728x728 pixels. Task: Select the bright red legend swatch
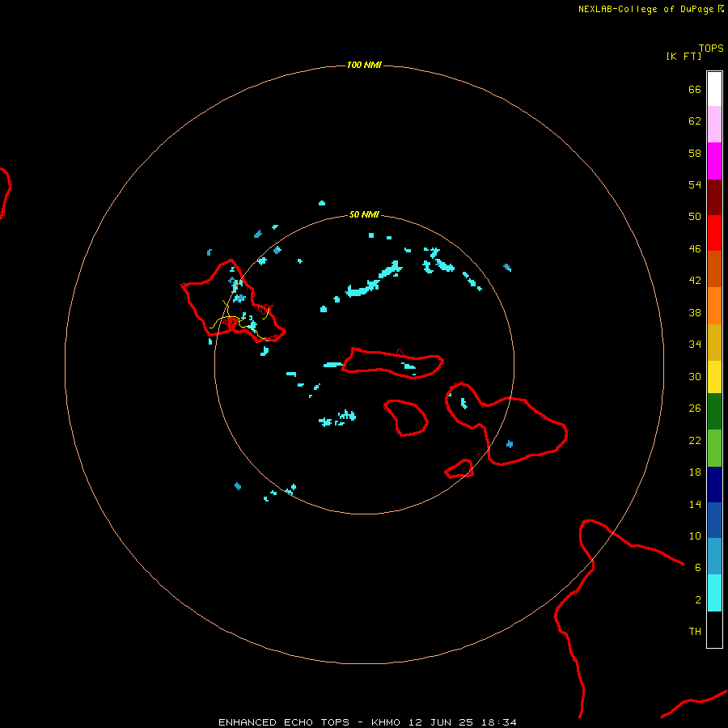(714, 233)
